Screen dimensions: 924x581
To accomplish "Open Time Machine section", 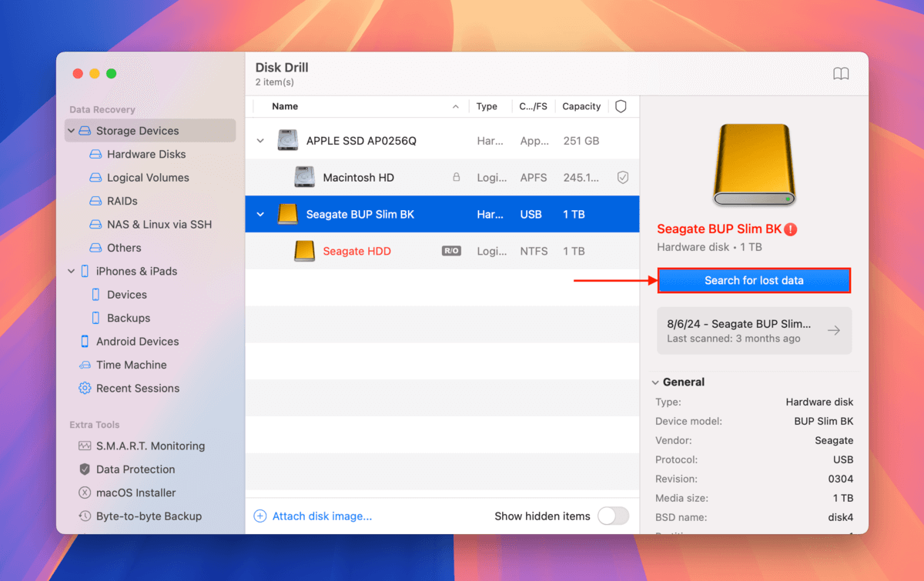I will [132, 365].
